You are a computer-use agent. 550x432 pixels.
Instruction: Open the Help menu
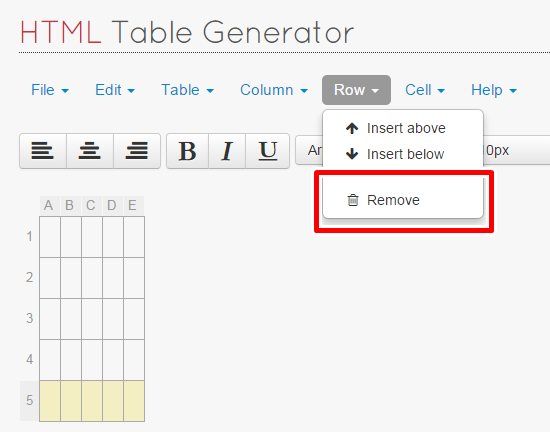(x=494, y=90)
